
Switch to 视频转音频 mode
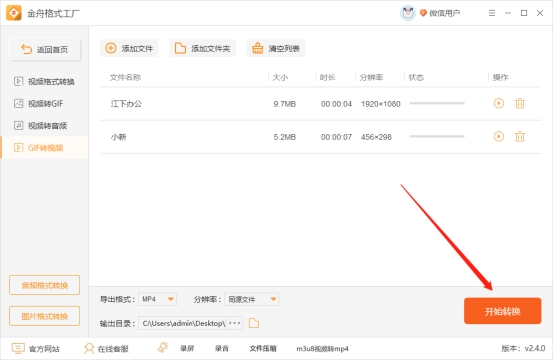[x=40, y=125]
